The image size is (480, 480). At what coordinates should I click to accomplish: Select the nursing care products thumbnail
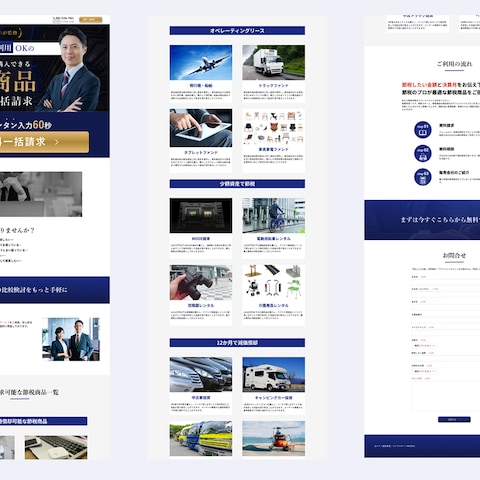click(273, 283)
